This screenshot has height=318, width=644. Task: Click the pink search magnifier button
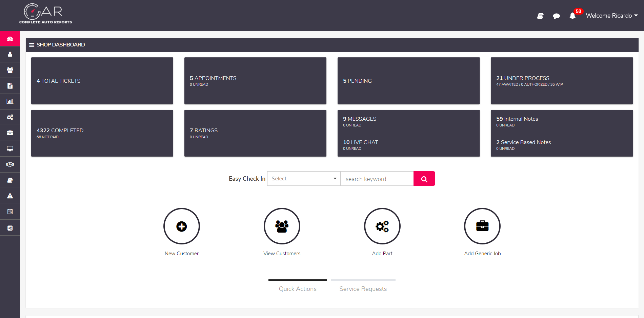coord(424,179)
